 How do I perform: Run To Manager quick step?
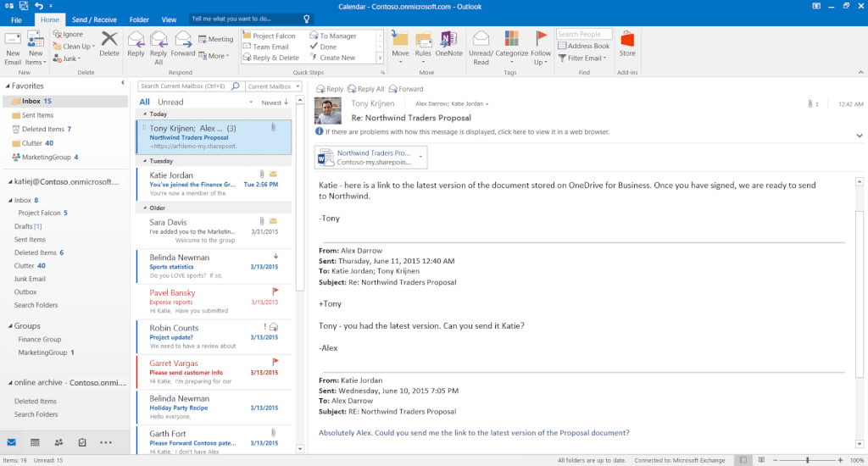[x=333, y=36]
